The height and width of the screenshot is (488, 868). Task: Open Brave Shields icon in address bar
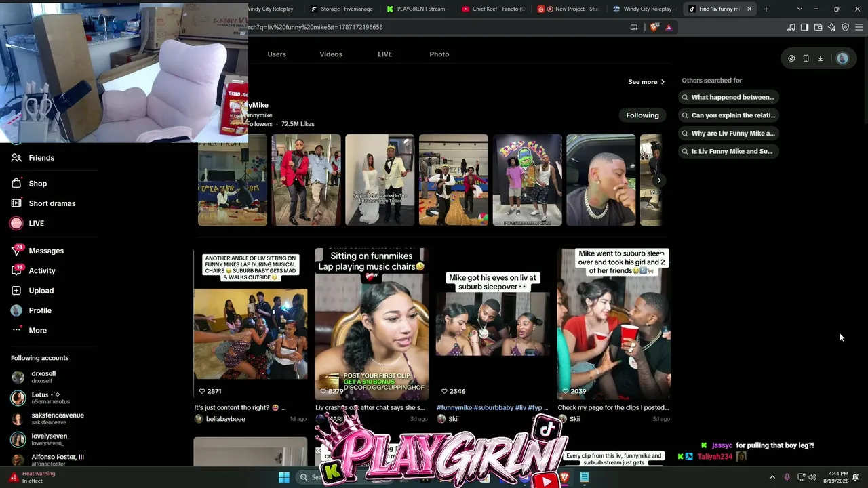[654, 27]
